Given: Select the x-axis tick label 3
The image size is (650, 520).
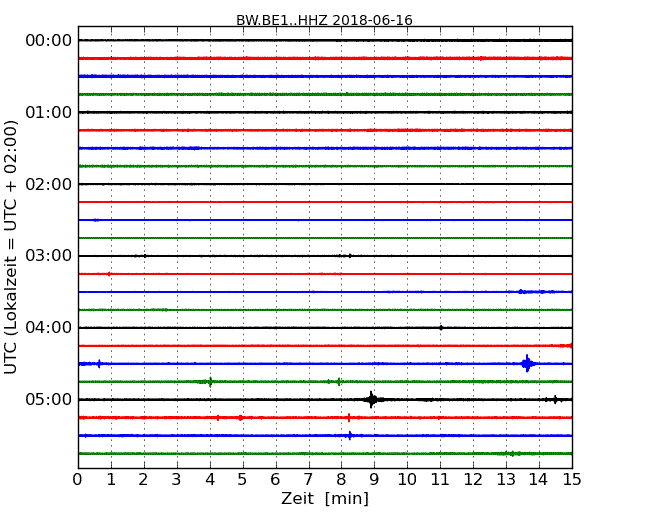Looking at the screenshot, I should click(177, 480).
